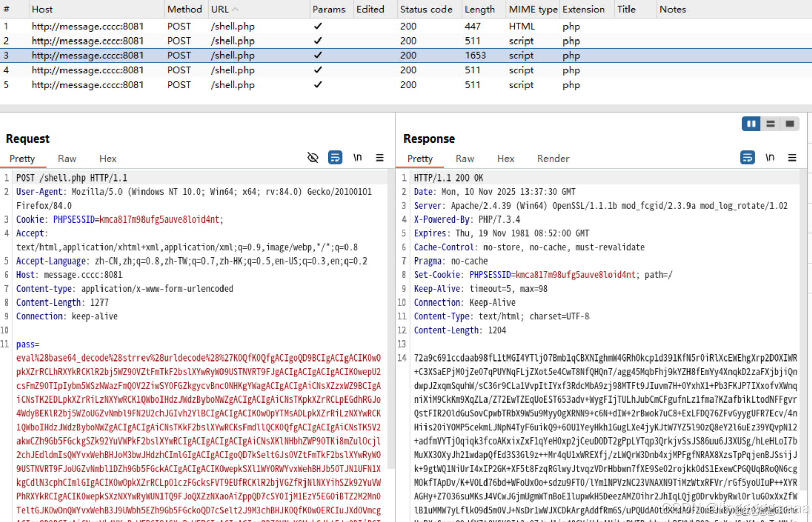Screen dimensions: 812x522
Task: Open the Response panel hamburger menu
Action: pyautogui.click(x=792, y=158)
